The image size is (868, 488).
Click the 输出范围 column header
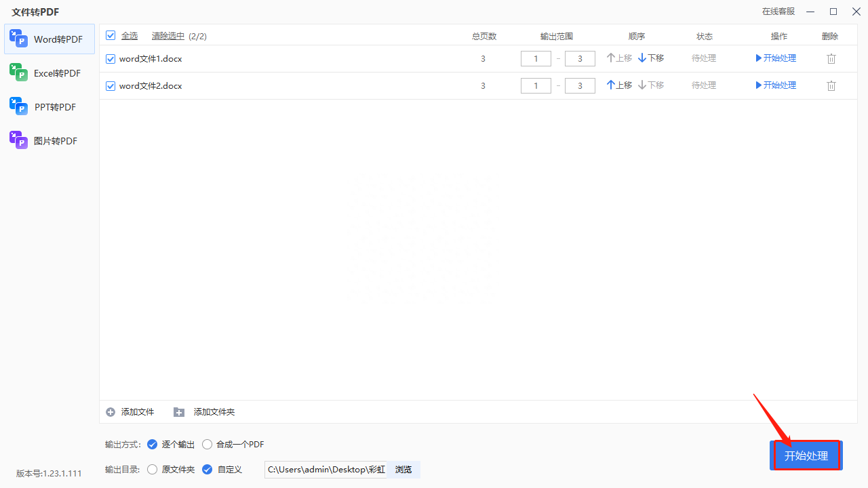point(557,37)
